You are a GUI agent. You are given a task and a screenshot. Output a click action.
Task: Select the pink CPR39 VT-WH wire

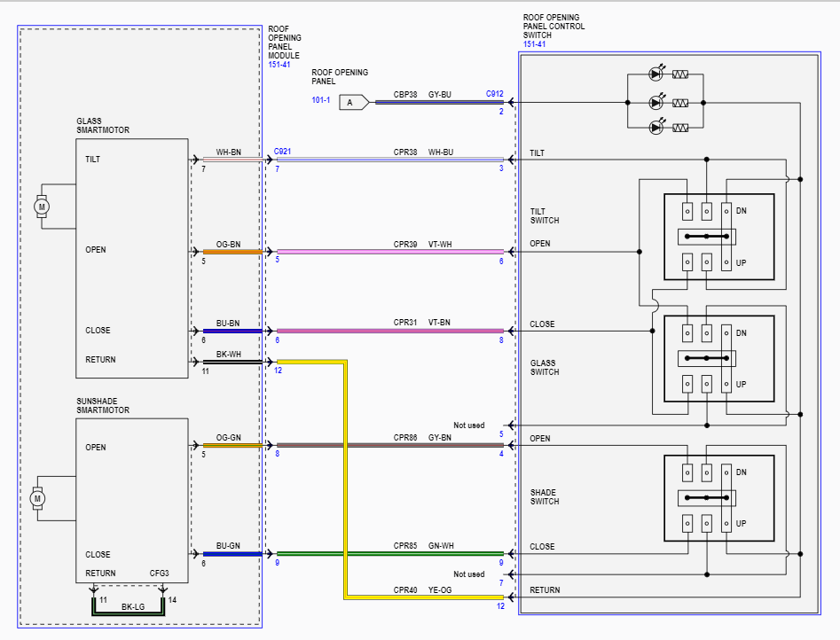390,252
